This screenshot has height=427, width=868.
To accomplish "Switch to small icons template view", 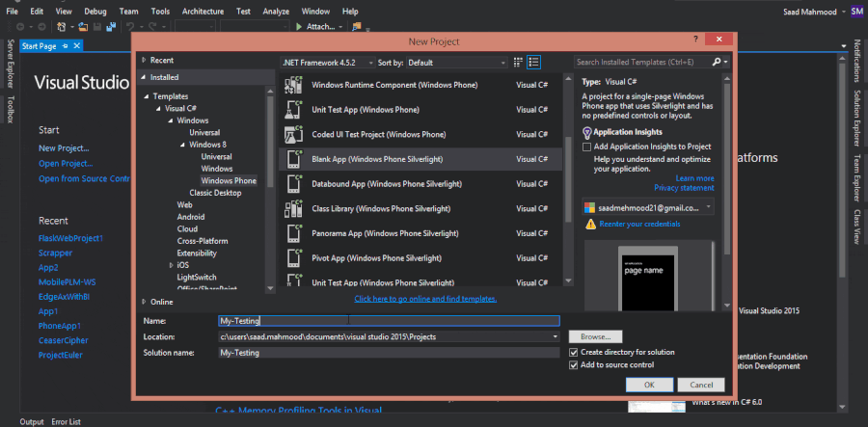I will pos(518,62).
